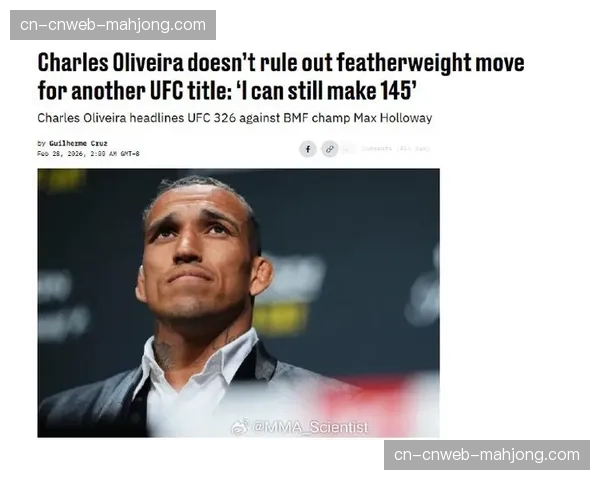
Task: Click the Charles Oliveira featherweight headline
Action: click(281, 76)
